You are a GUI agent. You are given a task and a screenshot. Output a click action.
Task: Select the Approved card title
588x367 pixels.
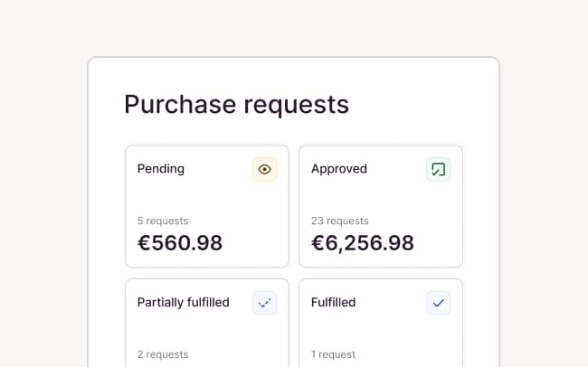click(x=338, y=168)
